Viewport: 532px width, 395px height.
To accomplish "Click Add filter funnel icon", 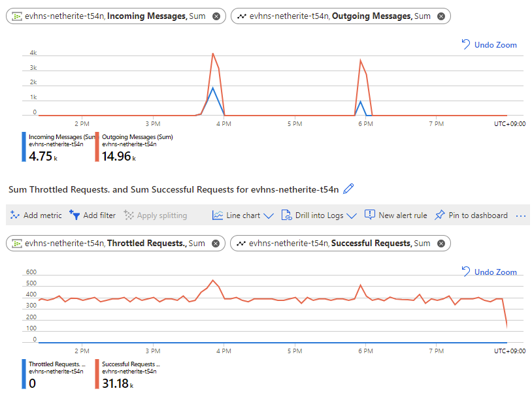I will pos(75,215).
